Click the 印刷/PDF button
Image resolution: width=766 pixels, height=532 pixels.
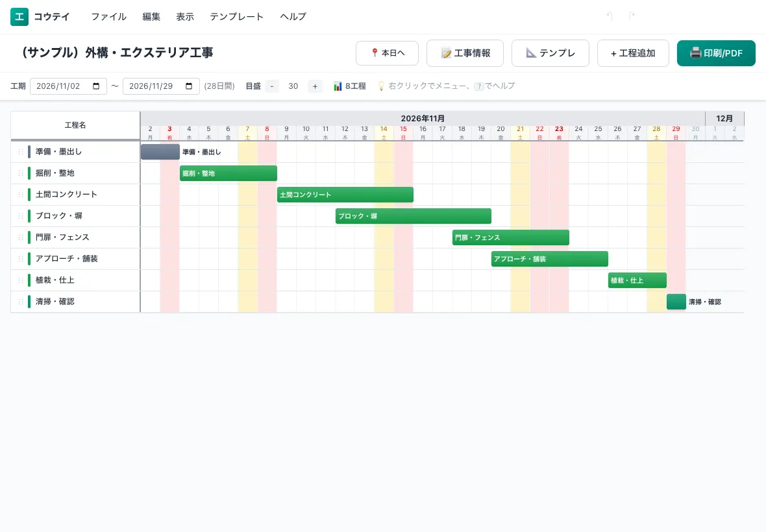point(716,53)
